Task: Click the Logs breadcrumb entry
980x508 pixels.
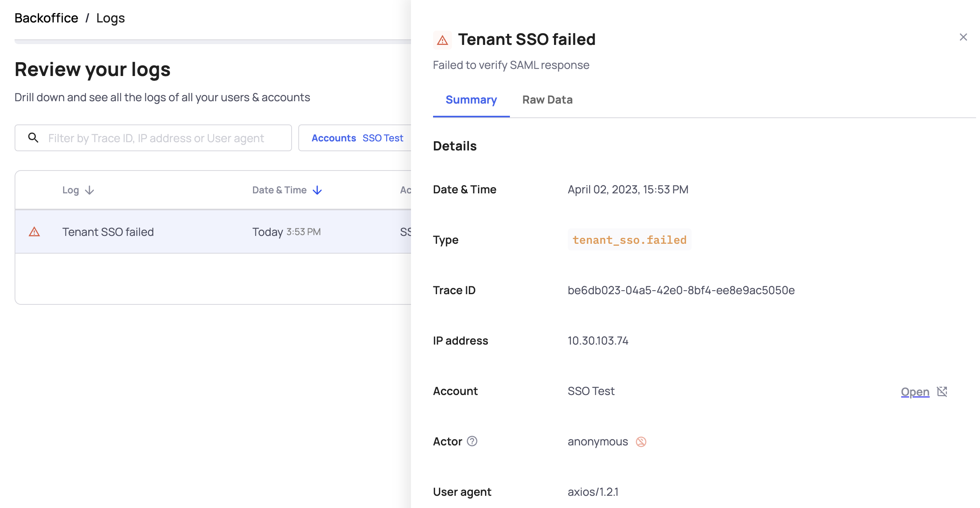Action: point(110,18)
